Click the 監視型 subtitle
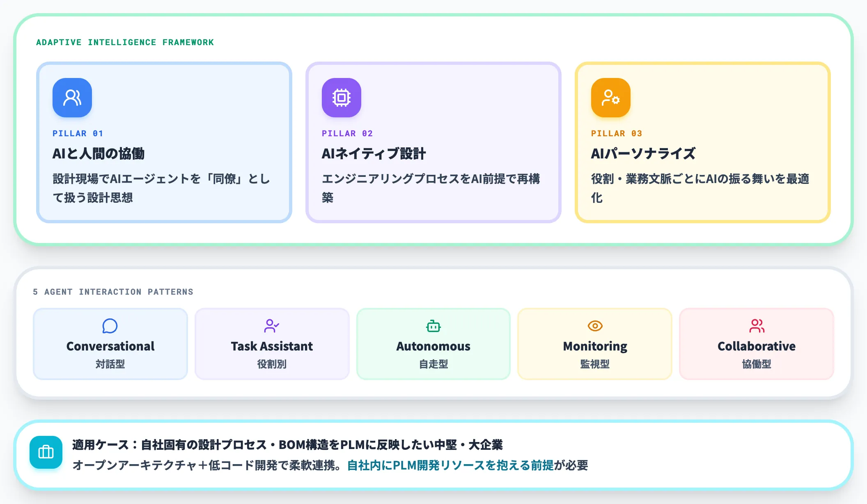This screenshot has height=504, width=867. (x=595, y=364)
